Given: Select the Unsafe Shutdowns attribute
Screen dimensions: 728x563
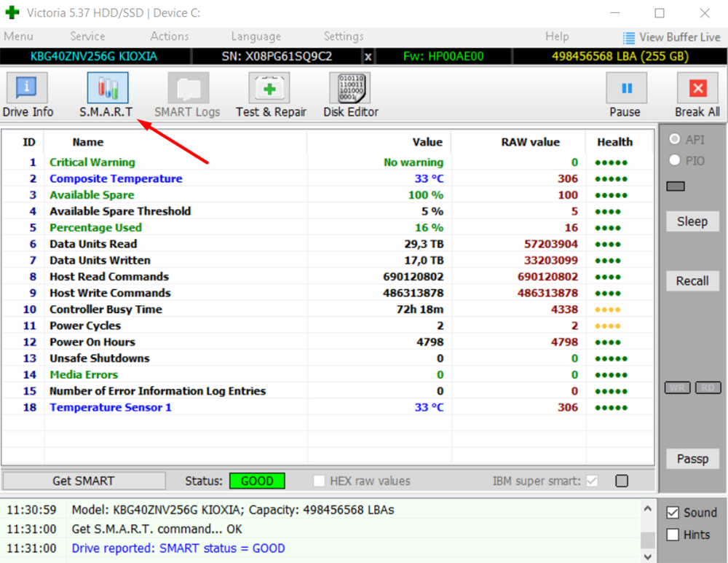Looking at the screenshot, I should pyautogui.click(x=100, y=358).
